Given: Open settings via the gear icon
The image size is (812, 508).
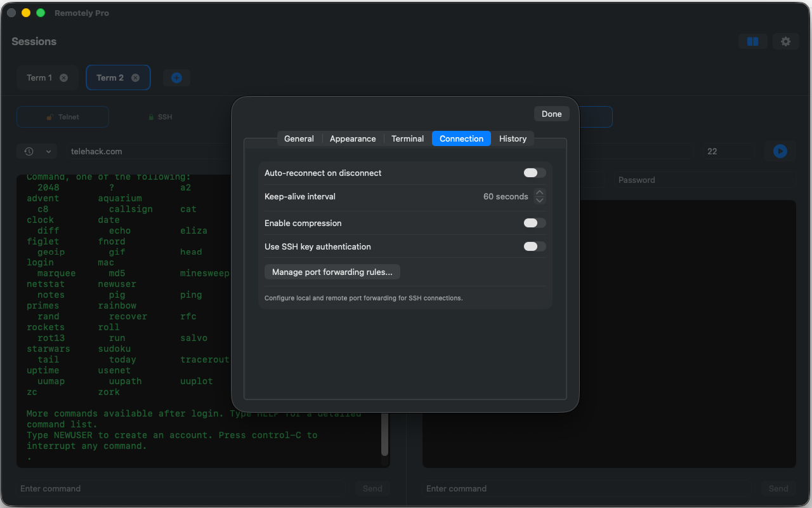Looking at the screenshot, I should (x=786, y=41).
